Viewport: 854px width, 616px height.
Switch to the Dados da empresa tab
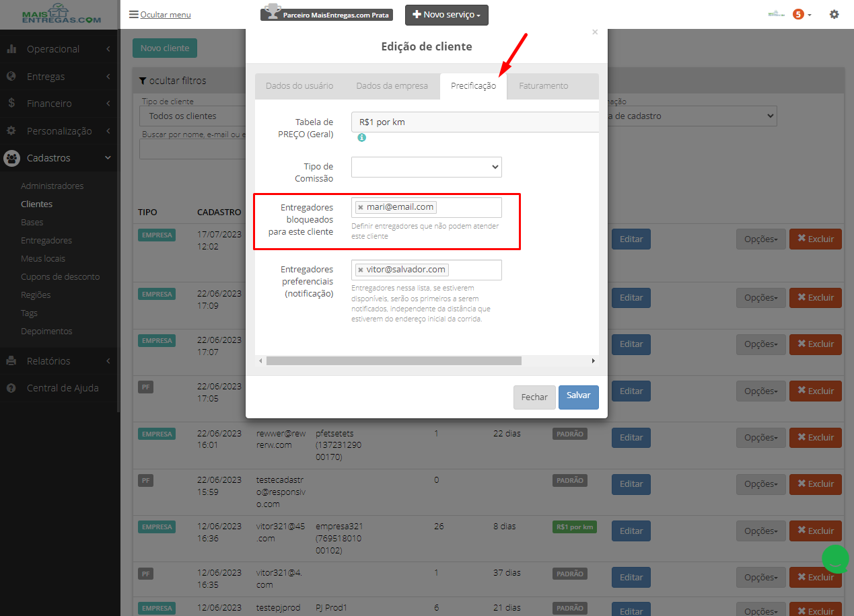(x=392, y=86)
